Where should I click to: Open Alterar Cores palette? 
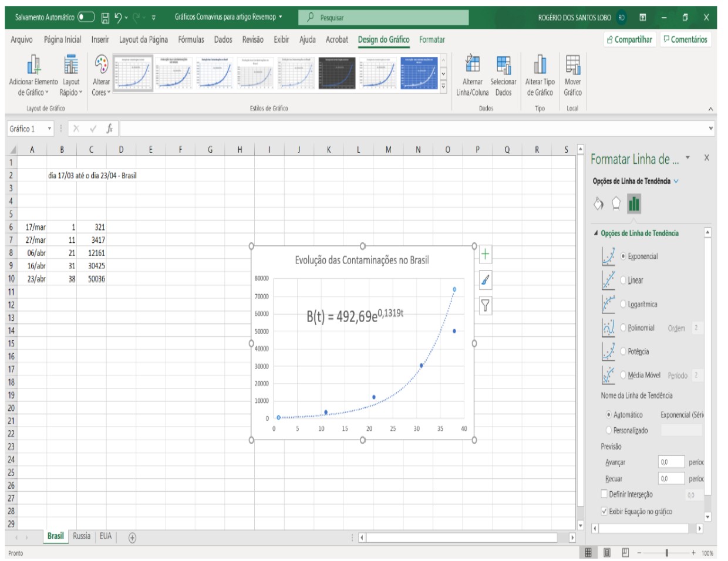pyautogui.click(x=101, y=76)
